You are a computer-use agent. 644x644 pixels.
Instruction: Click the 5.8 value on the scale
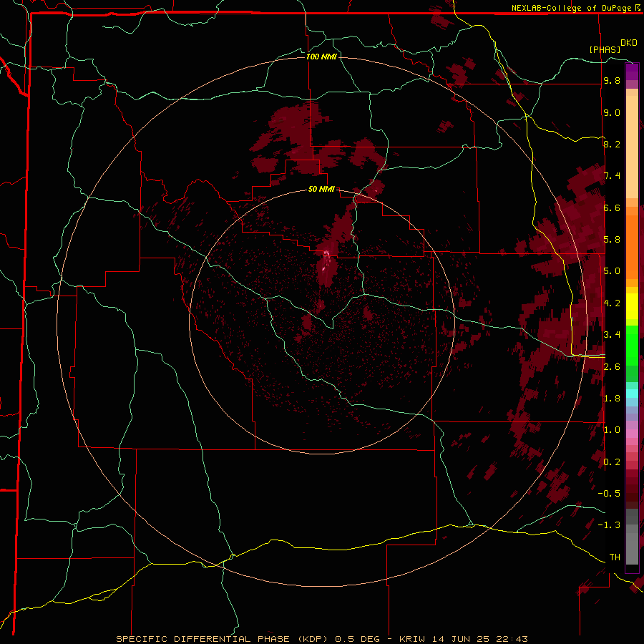pos(612,240)
